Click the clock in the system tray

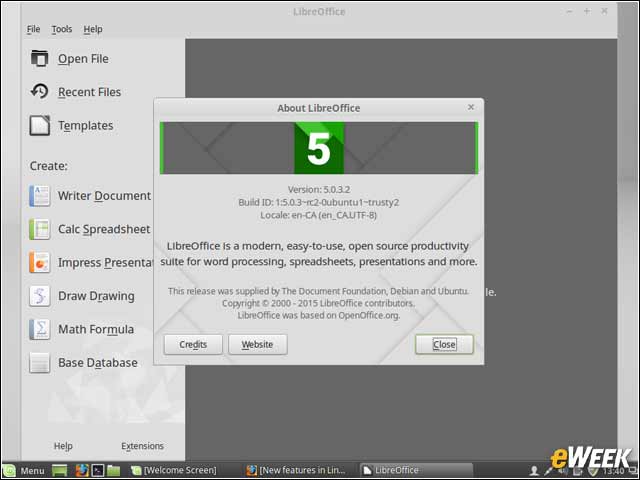[614, 472]
